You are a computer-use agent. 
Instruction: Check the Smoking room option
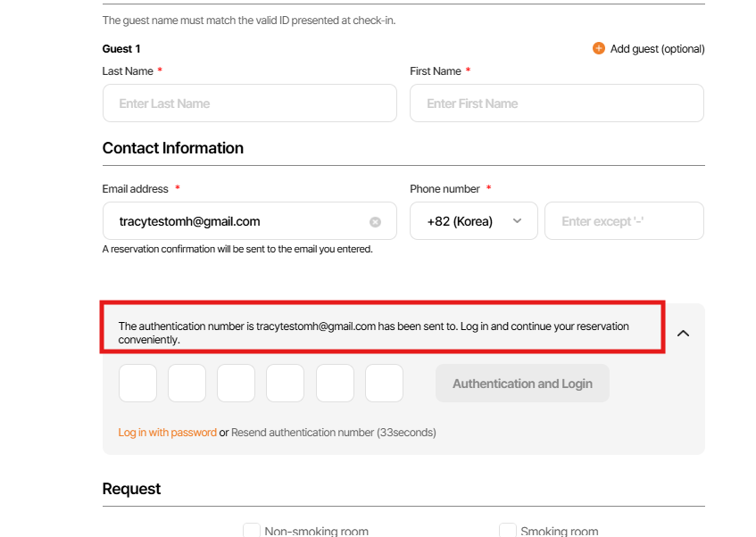pyautogui.click(x=507, y=530)
